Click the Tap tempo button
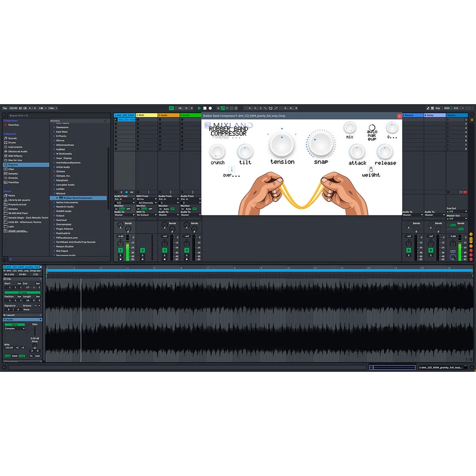The image size is (476, 476). (x=5, y=108)
